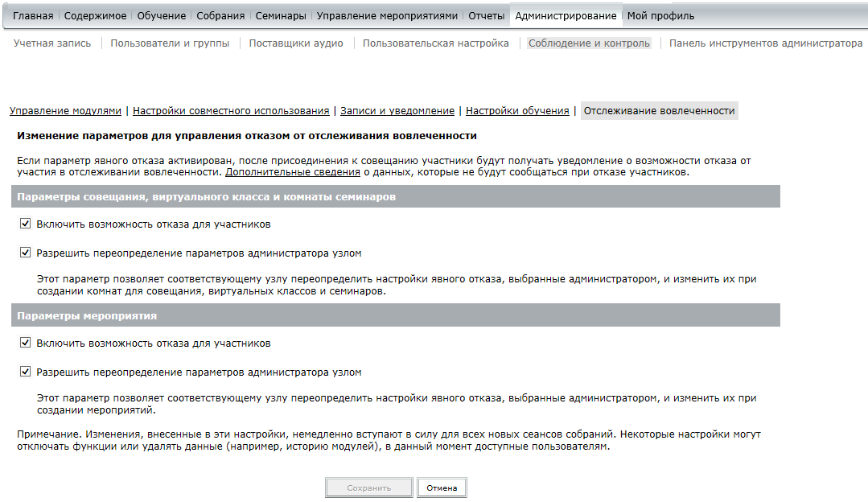The width and height of the screenshot is (868, 502).
Task: Open the Мой профиль tab
Action: pyautogui.click(x=660, y=16)
